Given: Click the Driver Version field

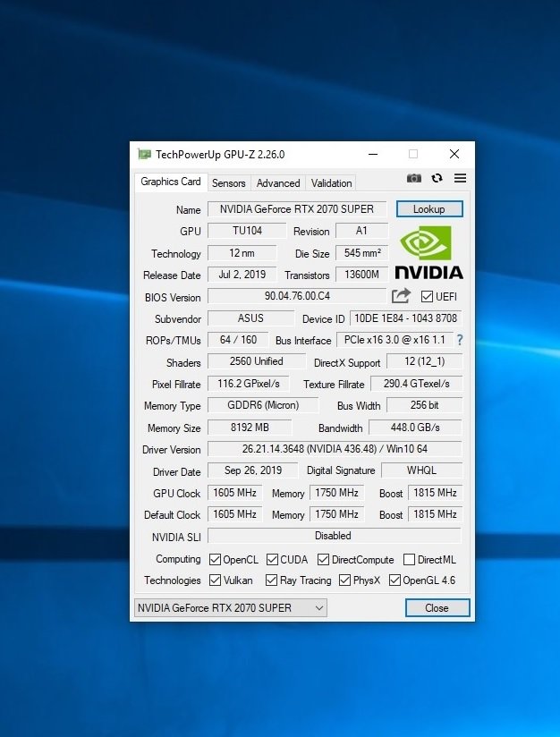Looking at the screenshot, I should 335,449.
